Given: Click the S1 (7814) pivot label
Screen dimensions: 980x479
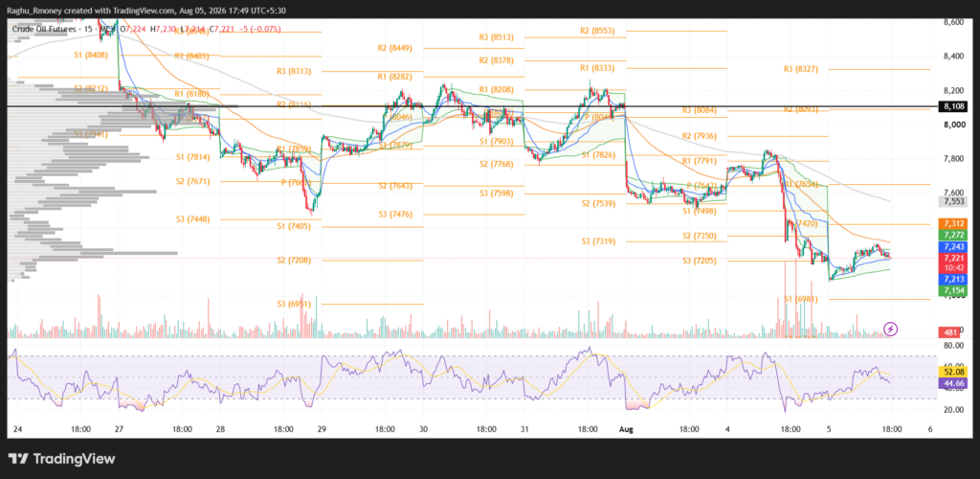Looking at the screenshot, I should [192, 156].
